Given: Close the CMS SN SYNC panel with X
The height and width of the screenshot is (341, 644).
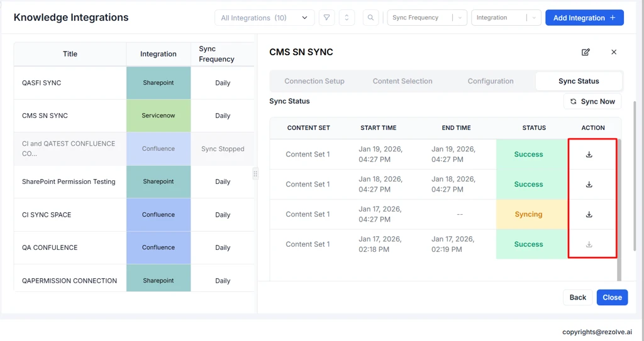Looking at the screenshot, I should [614, 52].
